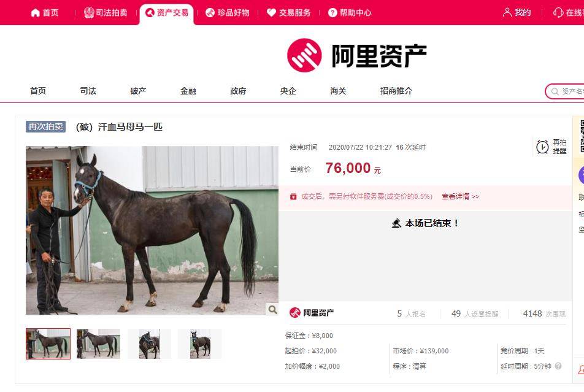Click into the asset name search field
This screenshot has width=584, height=392.
[x=566, y=91]
